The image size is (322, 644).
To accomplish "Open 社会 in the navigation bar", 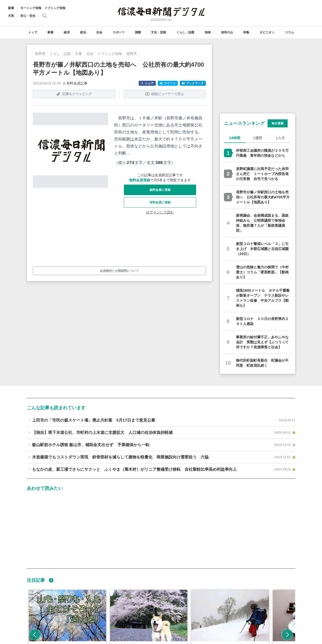I will coord(99,32).
